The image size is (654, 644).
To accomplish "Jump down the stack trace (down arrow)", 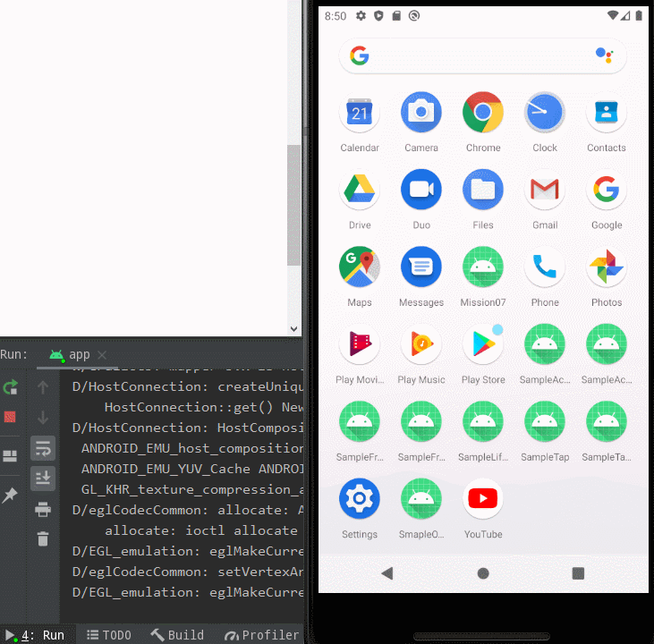I will [43, 417].
